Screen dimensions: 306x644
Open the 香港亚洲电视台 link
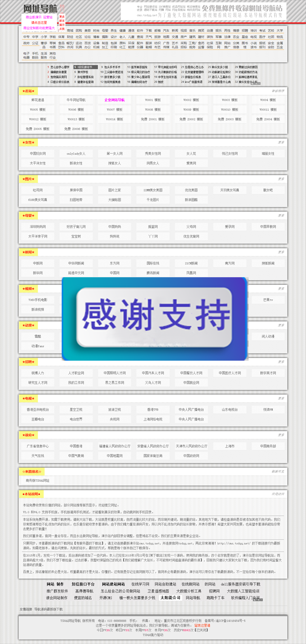point(38,410)
